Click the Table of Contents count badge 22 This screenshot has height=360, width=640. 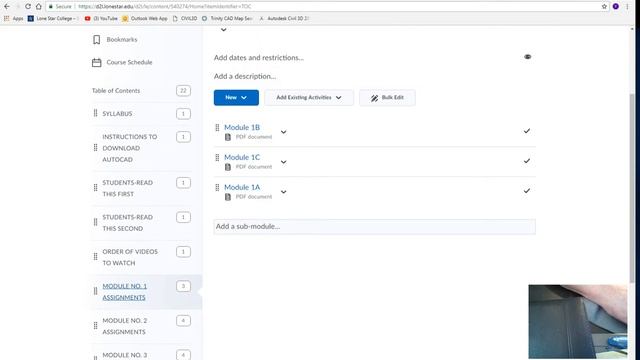coord(183,91)
